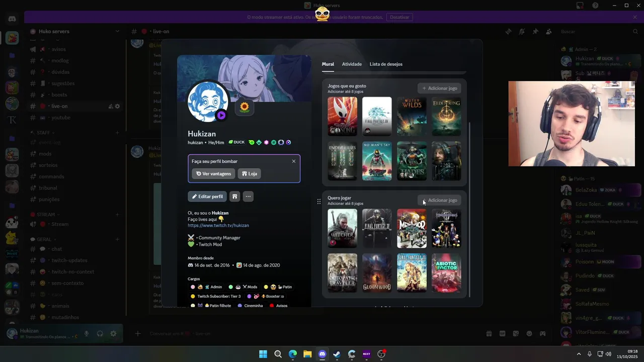The width and height of the screenshot is (644, 362).
Task: Select the Witcher game cover
Action: pyautogui.click(x=342, y=228)
